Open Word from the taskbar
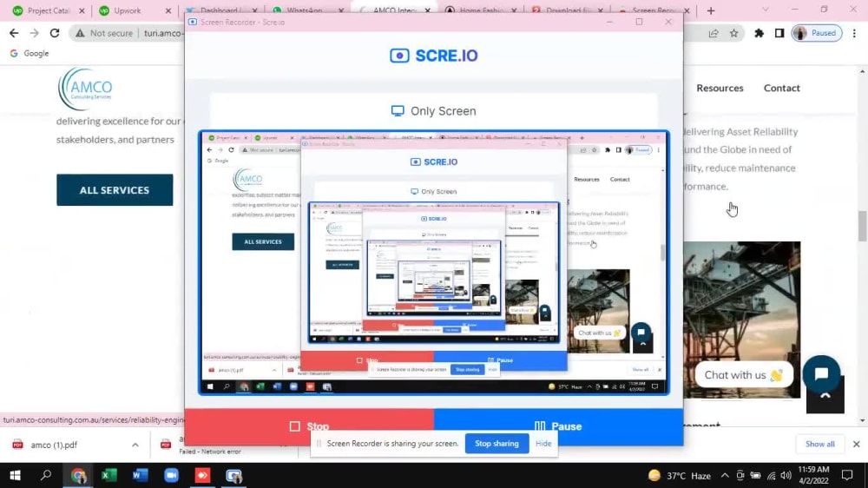 tap(140, 475)
